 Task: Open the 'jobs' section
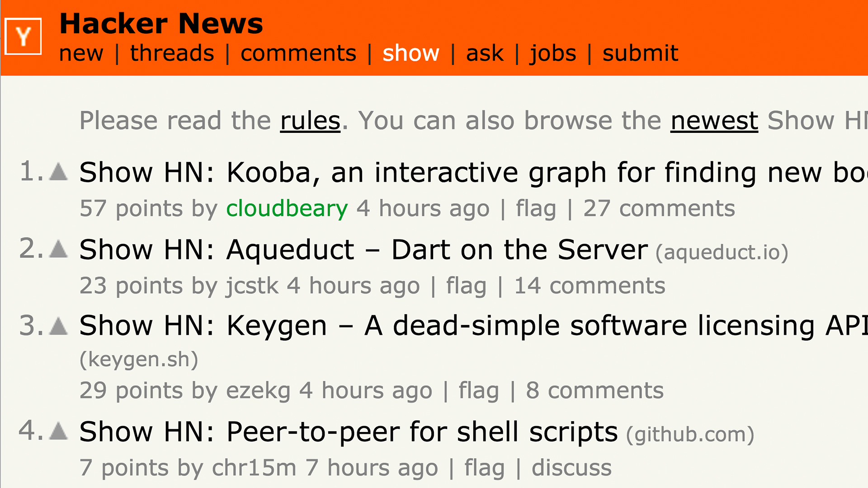[553, 53]
